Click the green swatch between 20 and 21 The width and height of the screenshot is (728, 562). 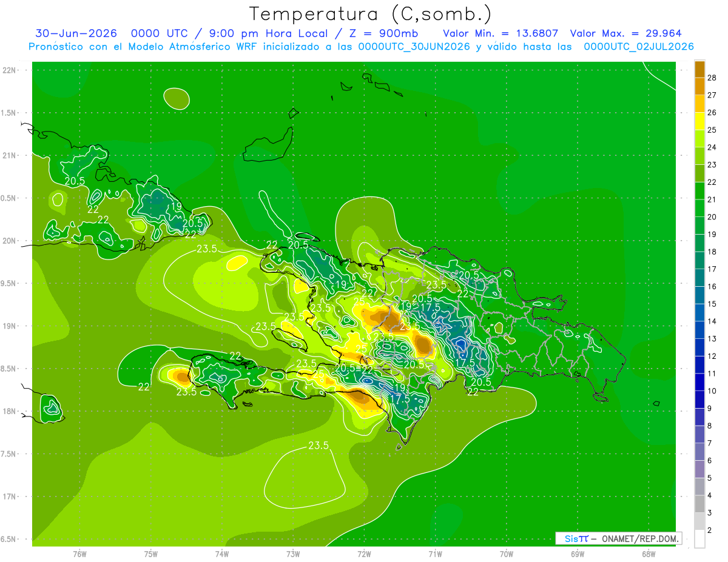699,208
